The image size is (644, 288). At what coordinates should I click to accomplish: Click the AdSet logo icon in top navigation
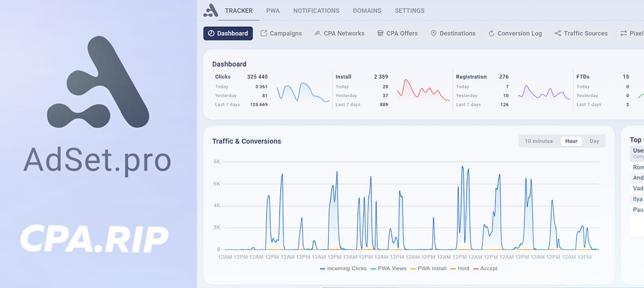tap(211, 10)
